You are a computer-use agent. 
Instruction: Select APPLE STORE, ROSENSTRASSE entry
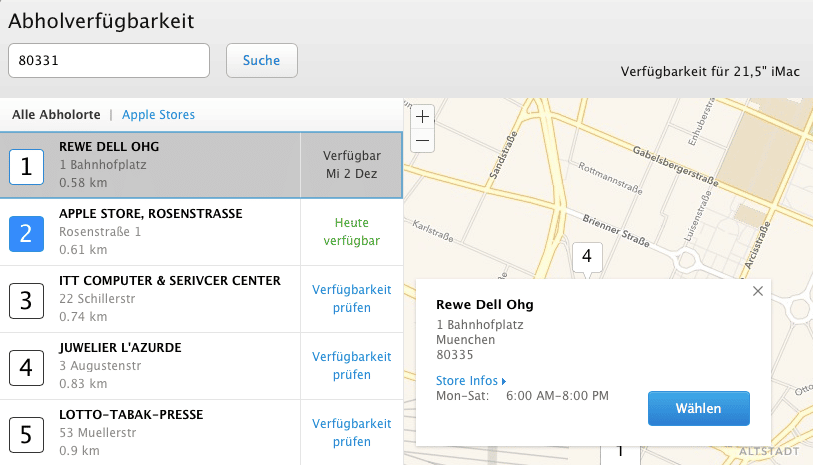(x=150, y=214)
